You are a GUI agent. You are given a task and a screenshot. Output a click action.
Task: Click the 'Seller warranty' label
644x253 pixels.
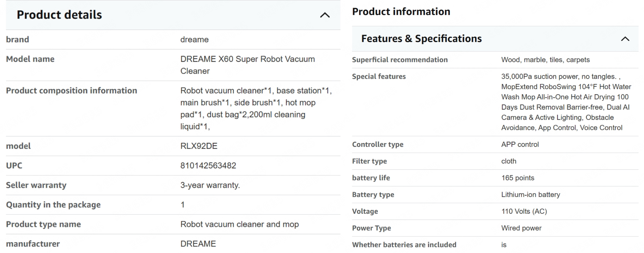(36, 185)
